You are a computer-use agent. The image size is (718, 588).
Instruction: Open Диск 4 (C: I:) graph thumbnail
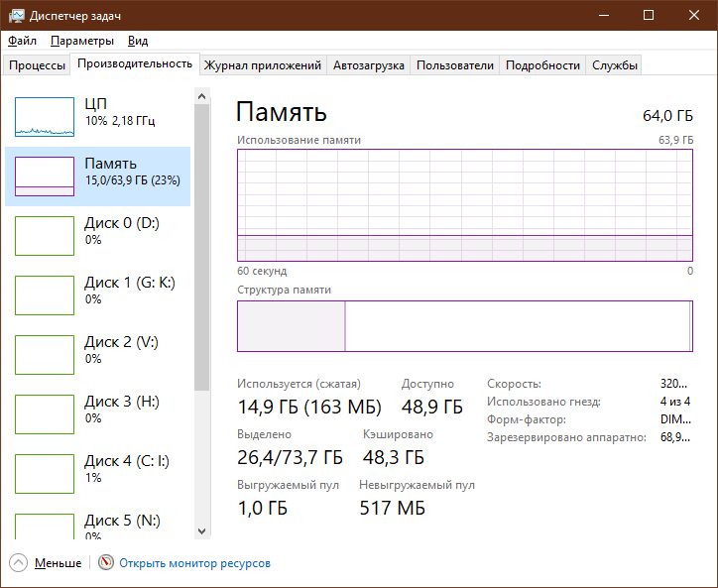click(45, 474)
